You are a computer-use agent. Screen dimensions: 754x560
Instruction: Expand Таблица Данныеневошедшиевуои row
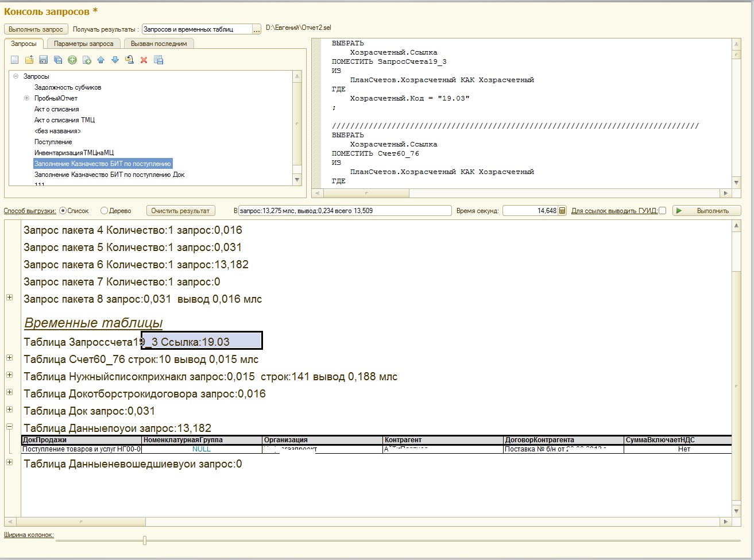10,462
